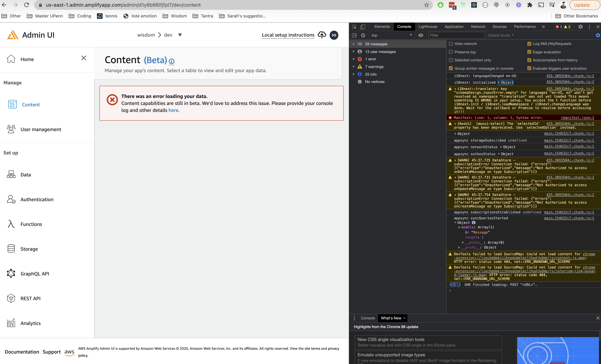Enable Preserve log in console settings
This screenshot has width=601, height=364.
coord(451,52)
